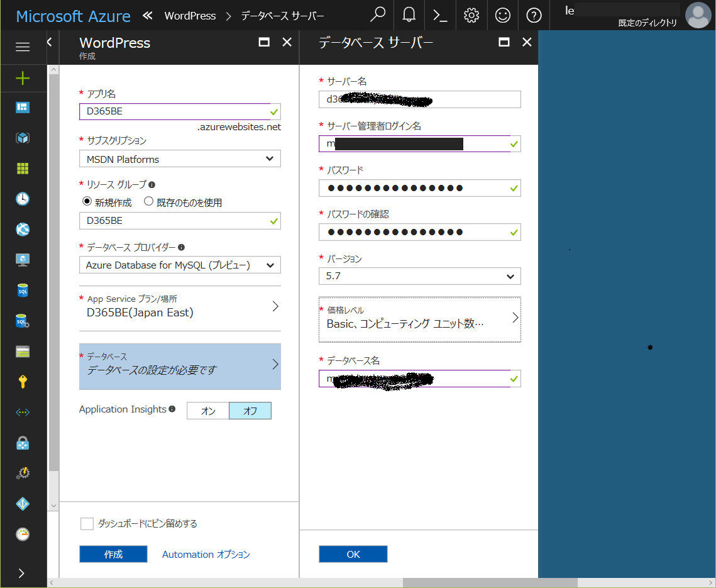Open App Service プラン/場所 selector
Screen dimensions: 716x588
click(x=180, y=307)
